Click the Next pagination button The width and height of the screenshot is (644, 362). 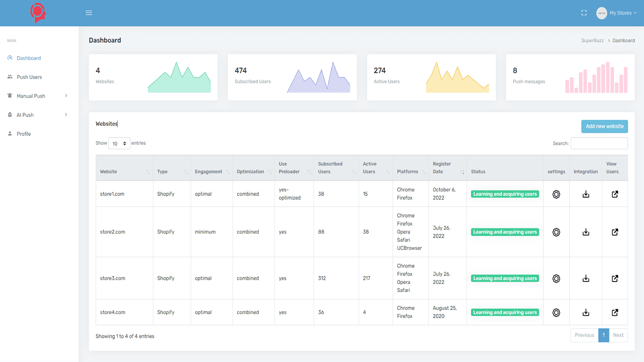point(618,335)
